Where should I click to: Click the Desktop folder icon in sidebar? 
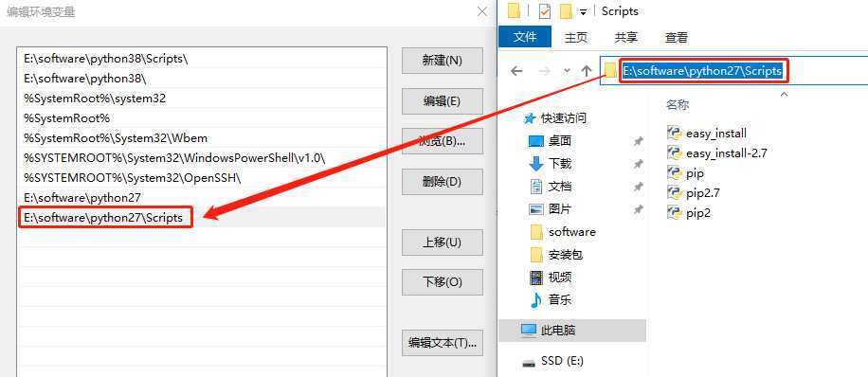click(x=535, y=142)
